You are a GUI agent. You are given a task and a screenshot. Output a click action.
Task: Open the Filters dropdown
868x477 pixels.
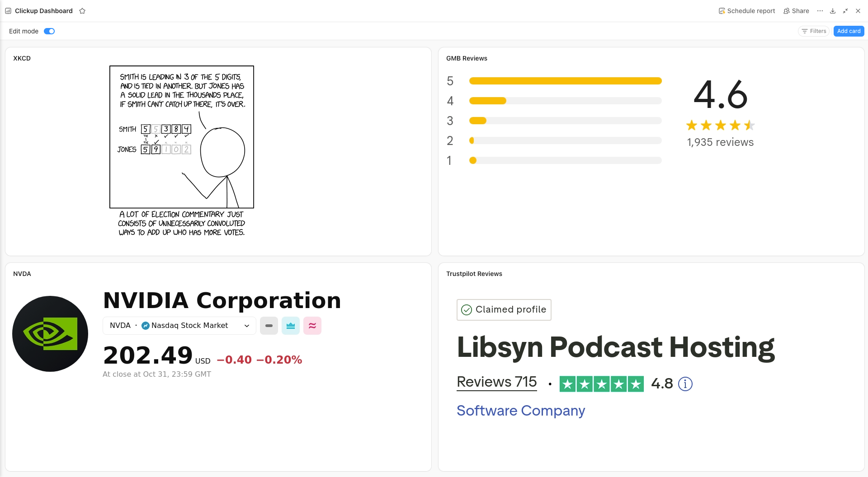pyautogui.click(x=814, y=31)
